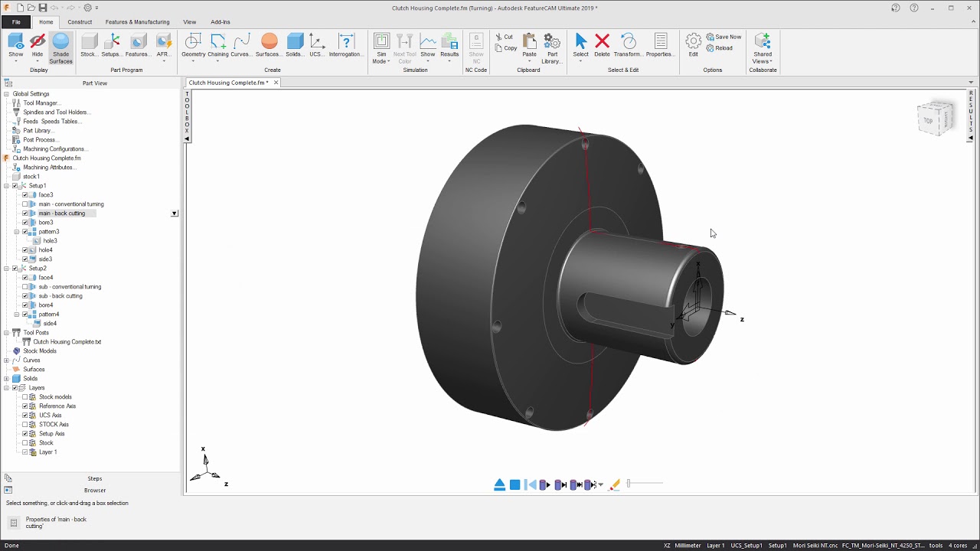Uncheck sub - back cutting checkbox
This screenshot has width=980, height=551.
pyautogui.click(x=25, y=296)
